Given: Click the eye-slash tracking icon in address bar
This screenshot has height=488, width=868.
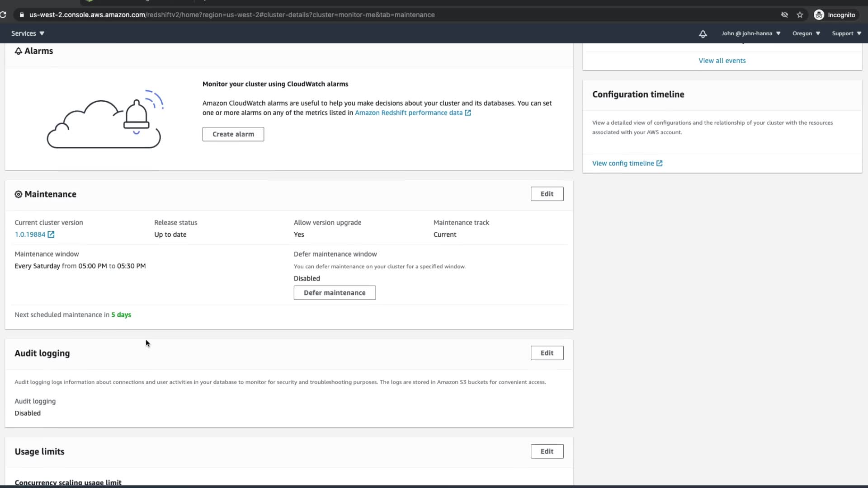Looking at the screenshot, I should [x=784, y=15].
